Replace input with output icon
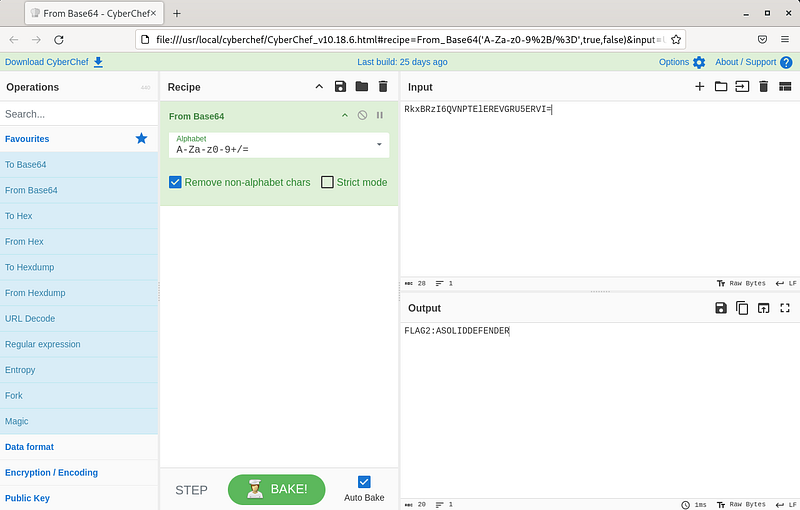The height and width of the screenshot is (510, 800). (x=763, y=308)
